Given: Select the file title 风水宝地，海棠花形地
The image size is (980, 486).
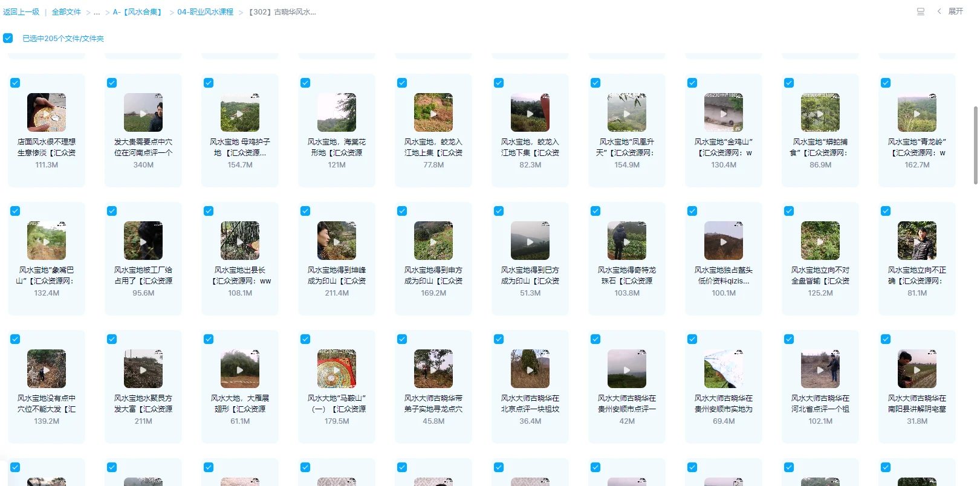Looking at the screenshot, I should 337,147.
